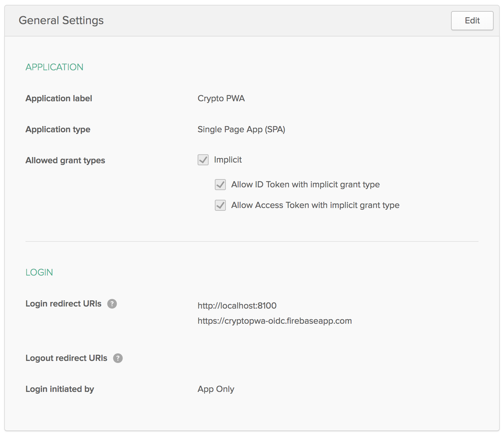Click the General Settings panel title

tap(61, 21)
